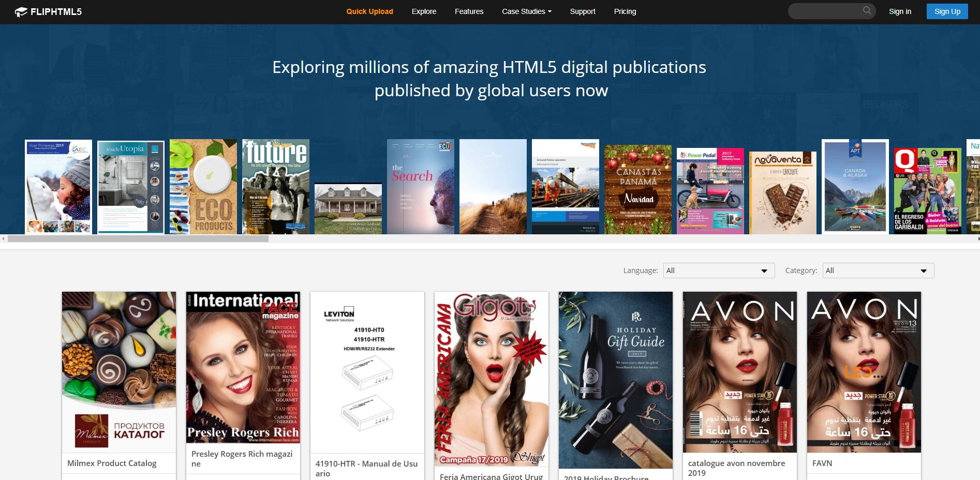This screenshot has height=480, width=980.
Task: Open the Novaventa chocolate cover
Action: pyautogui.click(x=783, y=193)
